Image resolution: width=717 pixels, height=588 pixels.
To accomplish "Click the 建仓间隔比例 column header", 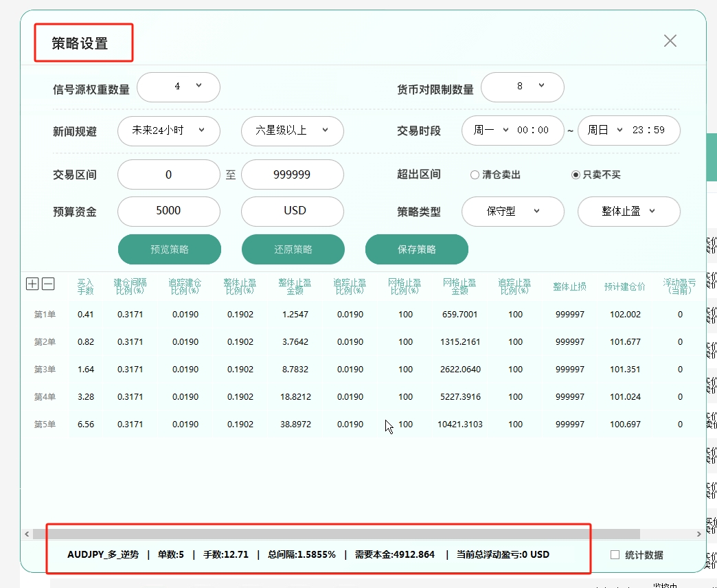I will coord(130,286).
